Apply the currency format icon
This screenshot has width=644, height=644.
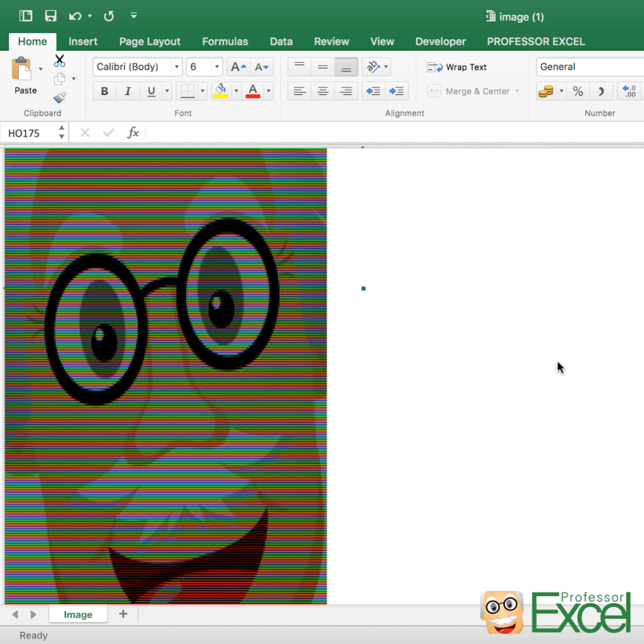pos(545,91)
